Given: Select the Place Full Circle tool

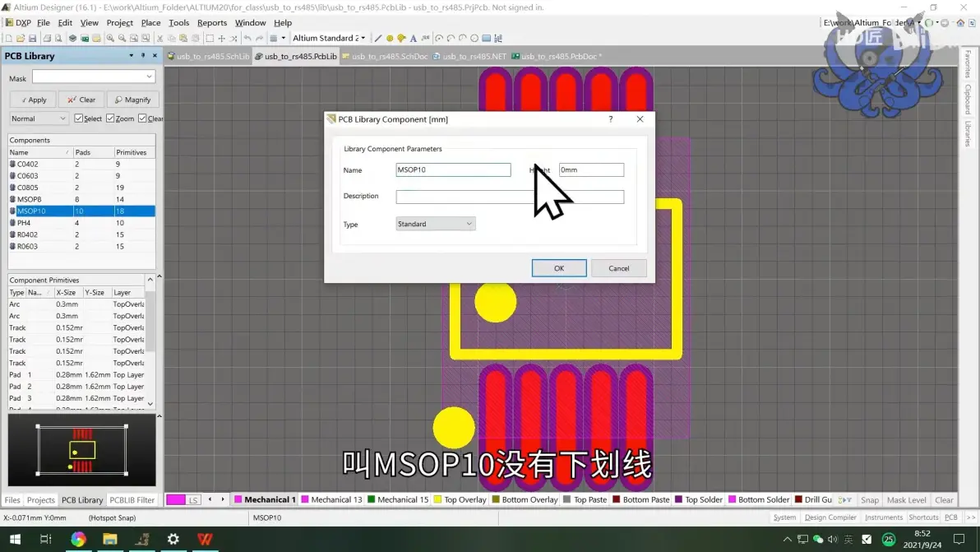Looking at the screenshot, I should [474, 38].
